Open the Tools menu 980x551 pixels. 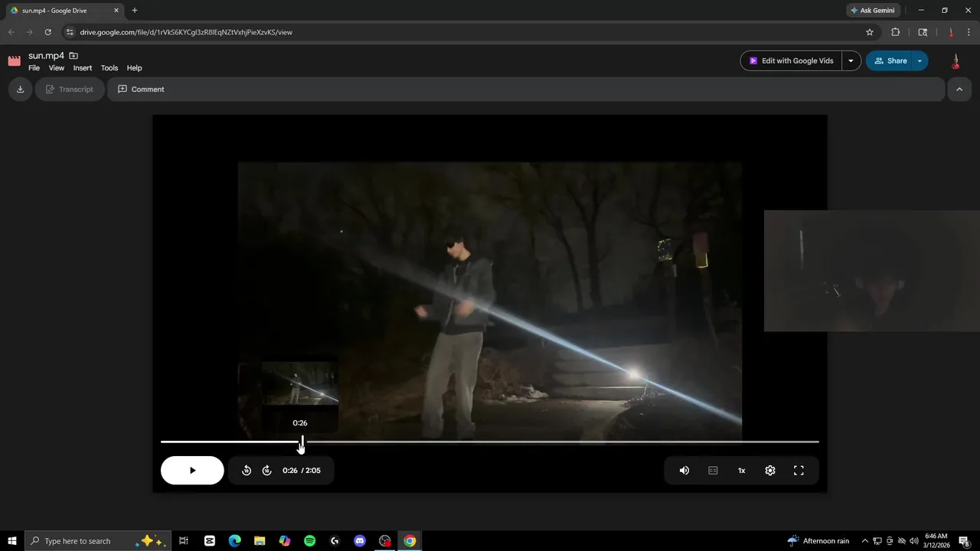coord(109,68)
